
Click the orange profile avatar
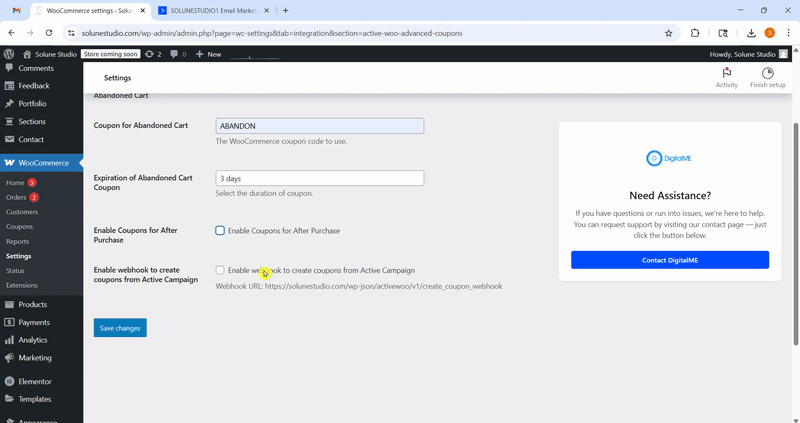pyautogui.click(x=769, y=33)
